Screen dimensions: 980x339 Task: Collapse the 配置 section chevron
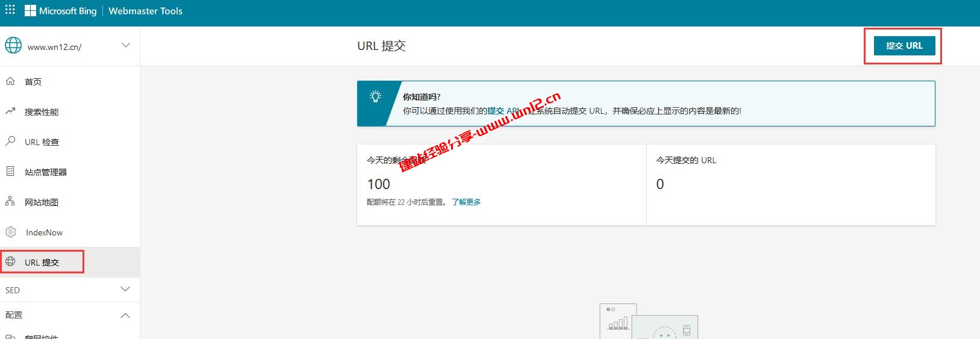pos(125,316)
